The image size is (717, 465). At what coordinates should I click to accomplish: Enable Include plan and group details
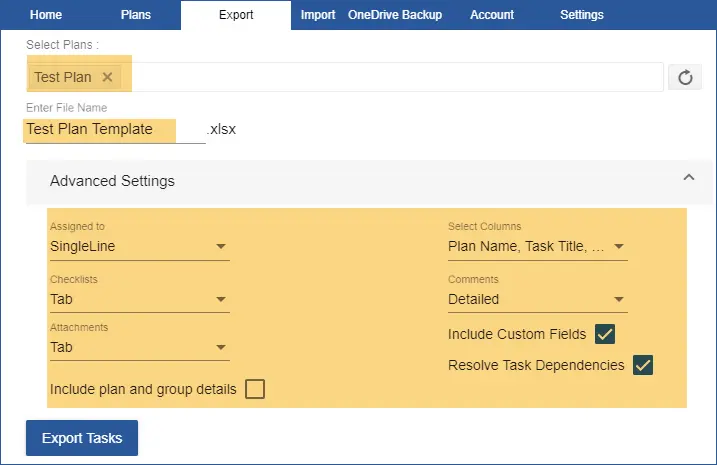pyautogui.click(x=255, y=389)
